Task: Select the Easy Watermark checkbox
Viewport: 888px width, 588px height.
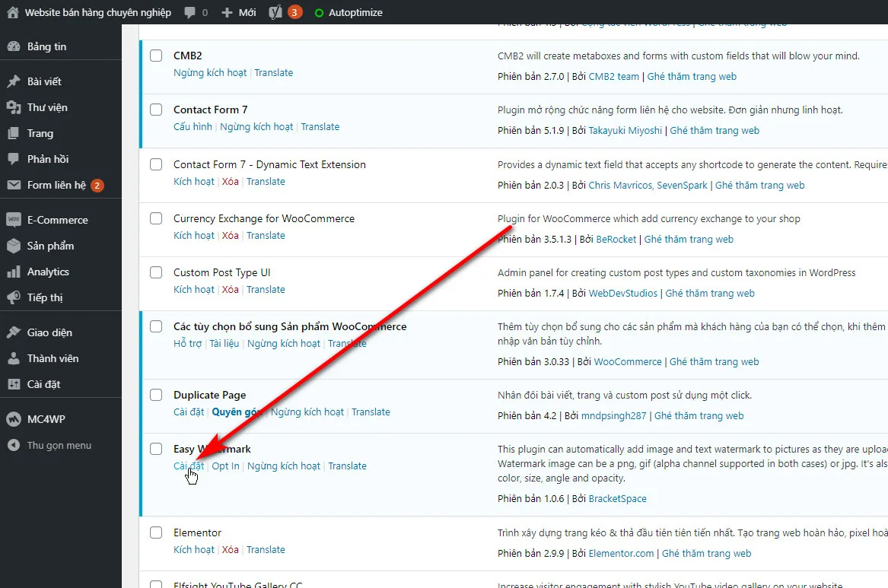Action: point(156,449)
